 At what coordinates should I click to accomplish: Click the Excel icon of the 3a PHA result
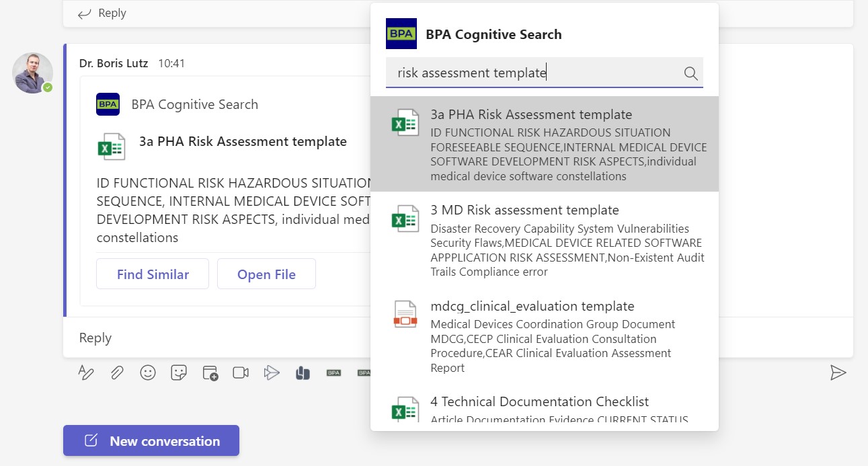click(405, 123)
